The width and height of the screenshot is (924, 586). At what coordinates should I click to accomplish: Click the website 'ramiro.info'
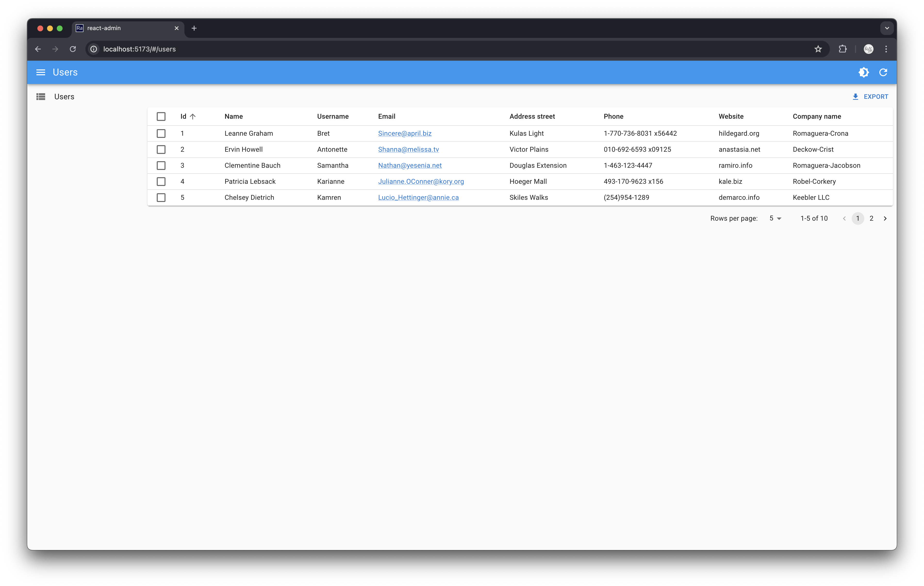(x=735, y=166)
